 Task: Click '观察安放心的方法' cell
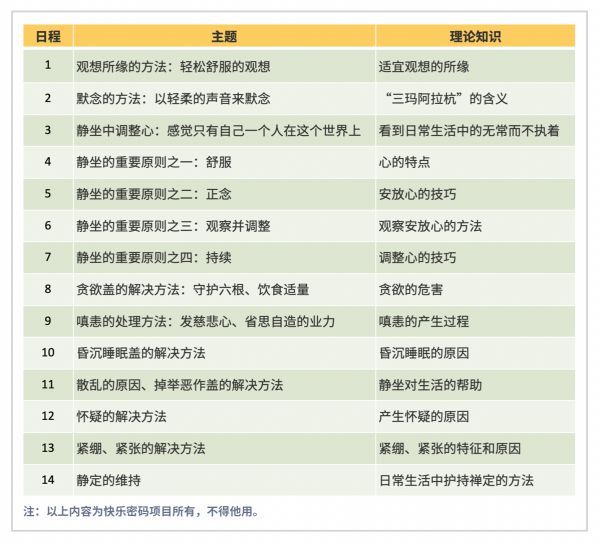pyautogui.click(x=475, y=225)
